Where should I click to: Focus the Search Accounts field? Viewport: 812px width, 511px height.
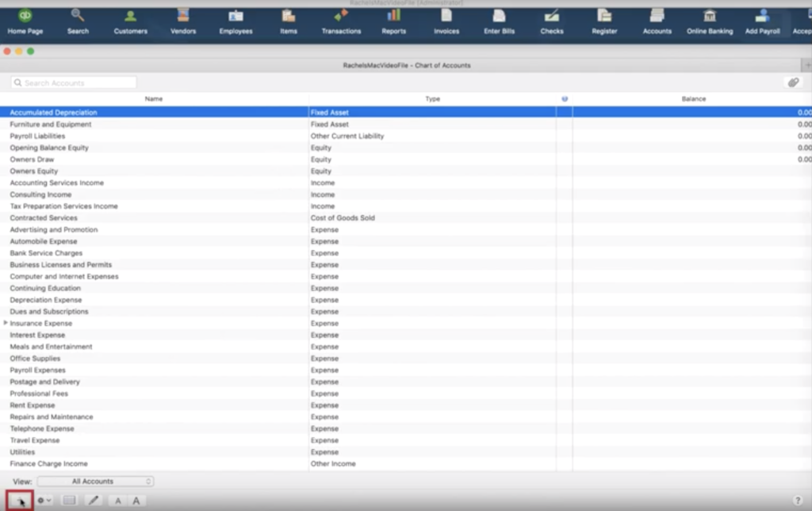(x=74, y=83)
